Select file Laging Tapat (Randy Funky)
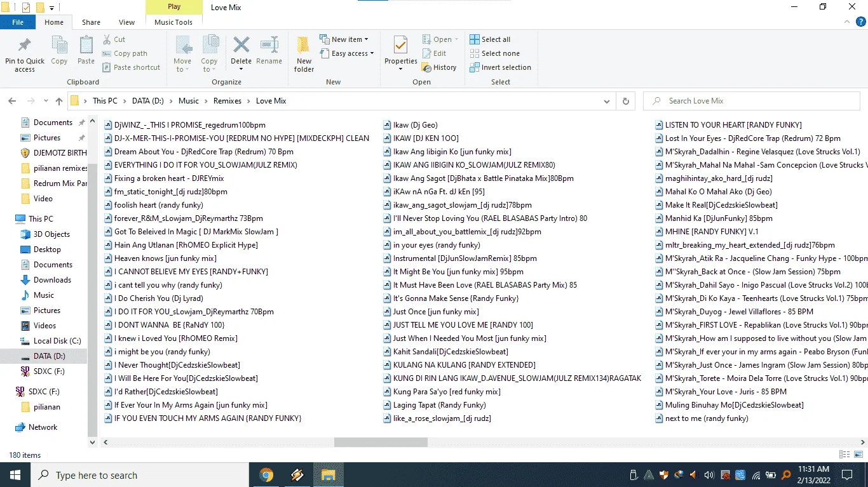Screen dimensions: 868x487 point(434,405)
